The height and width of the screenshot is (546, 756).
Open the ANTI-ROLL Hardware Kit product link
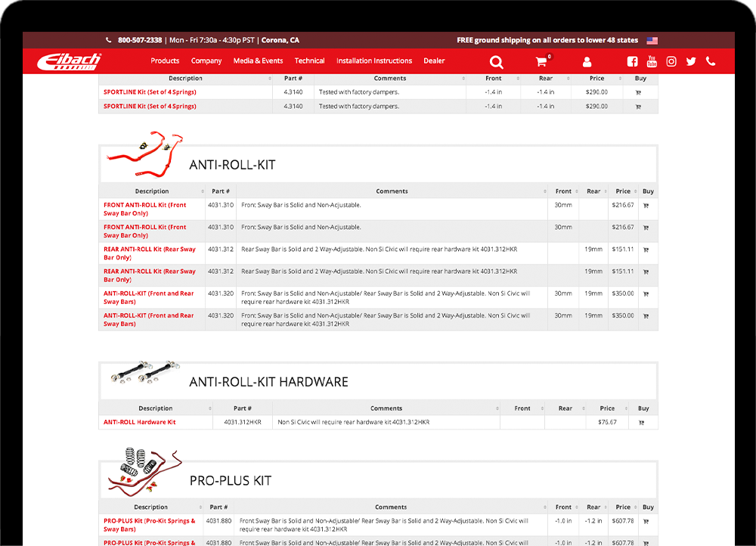tap(140, 422)
